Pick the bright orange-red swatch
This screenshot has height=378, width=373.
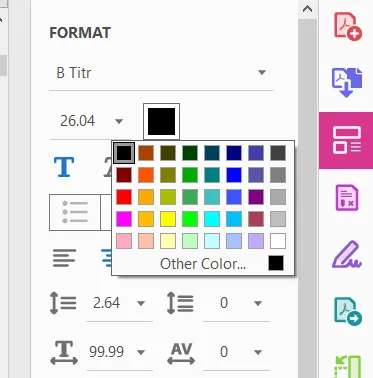click(x=146, y=175)
